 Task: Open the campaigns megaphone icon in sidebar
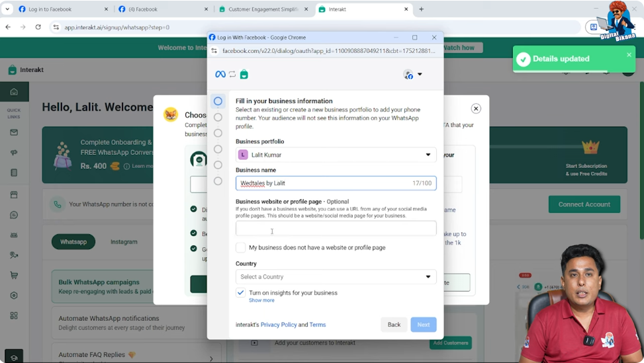click(x=14, y=153)
